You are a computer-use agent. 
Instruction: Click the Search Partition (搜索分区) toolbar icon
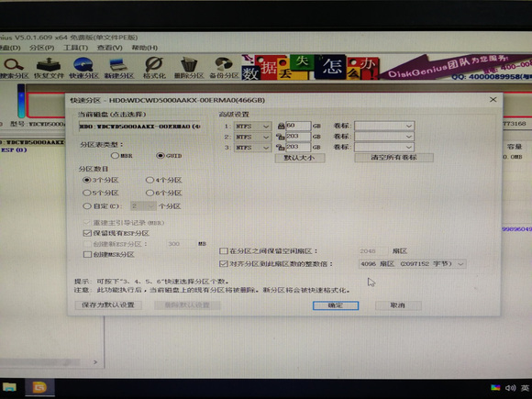click(x=14, y=68)
